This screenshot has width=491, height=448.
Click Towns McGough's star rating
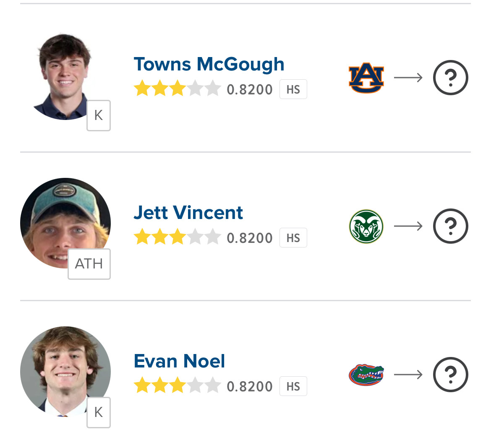click(x=177, y=89)
